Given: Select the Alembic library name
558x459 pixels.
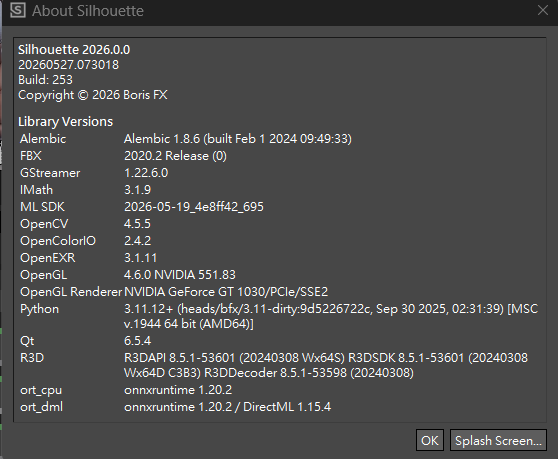Looking at the screenshot, I should click(x=43, y=139).
